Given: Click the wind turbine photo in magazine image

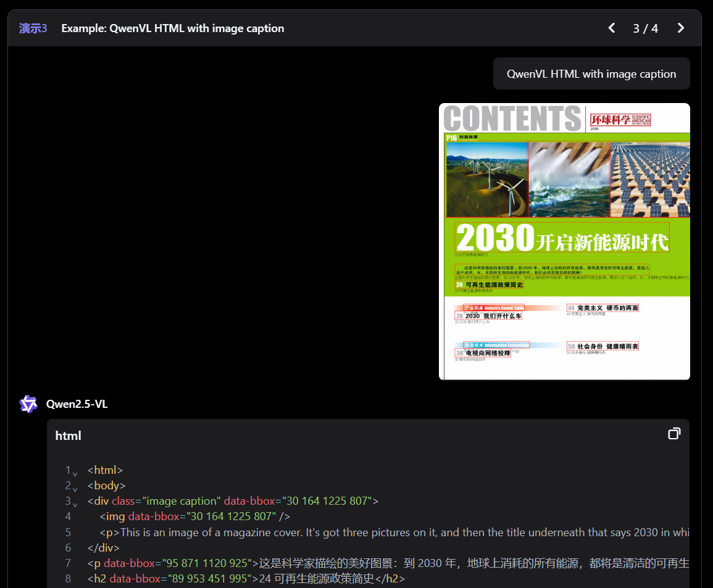Looking at the screenshot, I should pos(486,180).
